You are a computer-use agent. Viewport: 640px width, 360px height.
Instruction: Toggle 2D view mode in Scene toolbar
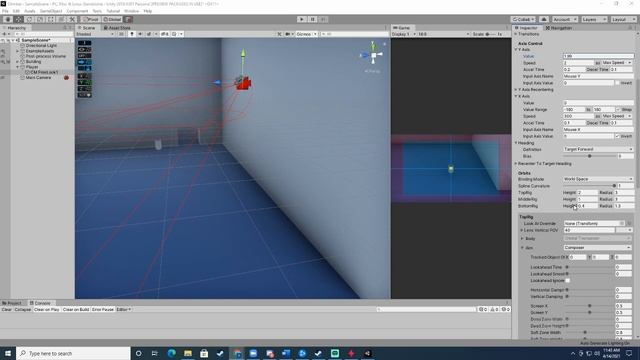(x=121, y=34)
